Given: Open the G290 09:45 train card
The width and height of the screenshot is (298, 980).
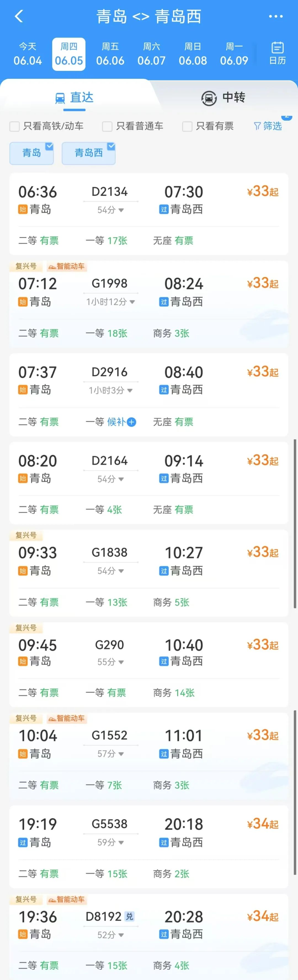Looking at the screenshot, I should pyautogui.click(x=149, y=665).
